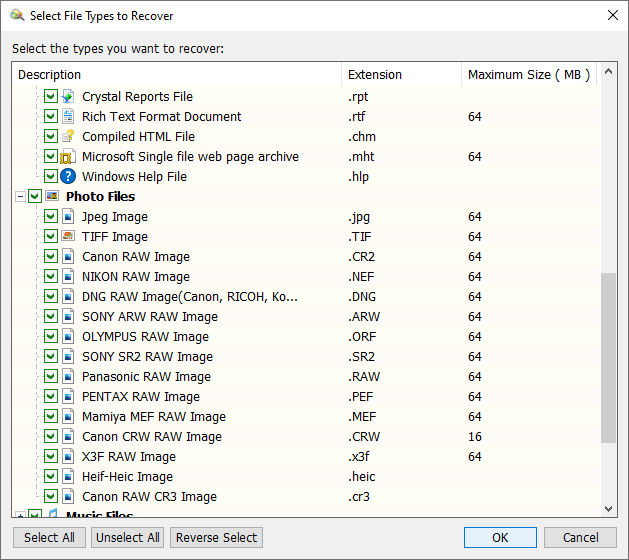Uncheck the Photo Files group checkbox
This screenshot has height=560, width=629.
[35, 196]
